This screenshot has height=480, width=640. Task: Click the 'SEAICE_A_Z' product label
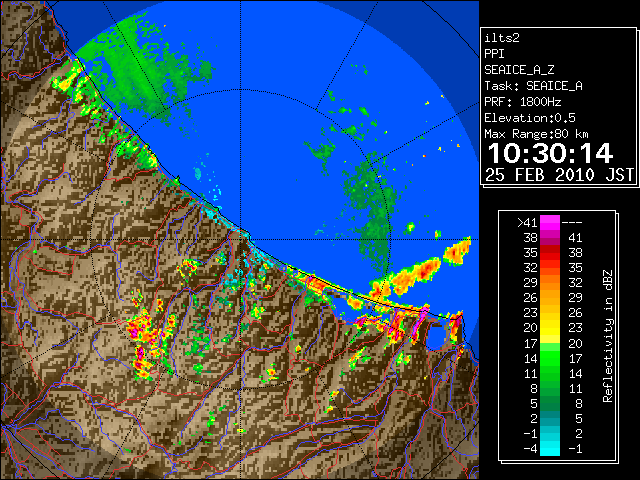pos(519,70)
